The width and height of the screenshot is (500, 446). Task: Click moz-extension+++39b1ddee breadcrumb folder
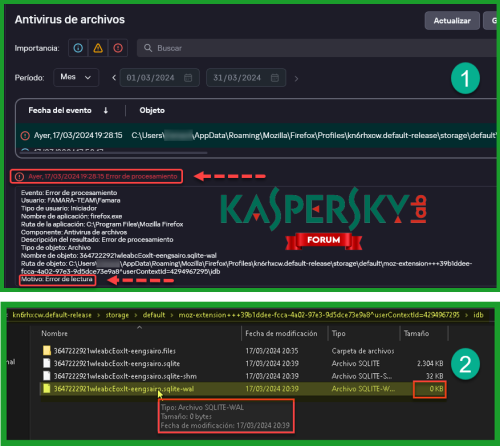319,315
